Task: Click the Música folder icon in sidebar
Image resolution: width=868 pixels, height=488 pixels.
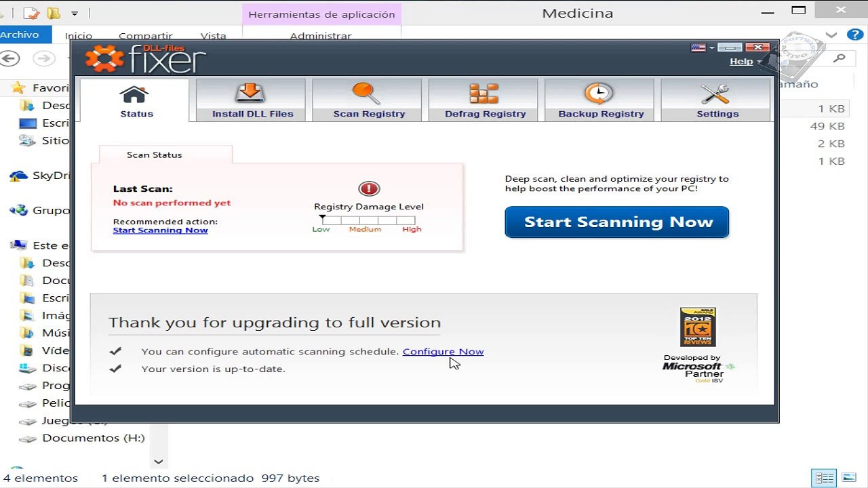Action: (27, 333)
